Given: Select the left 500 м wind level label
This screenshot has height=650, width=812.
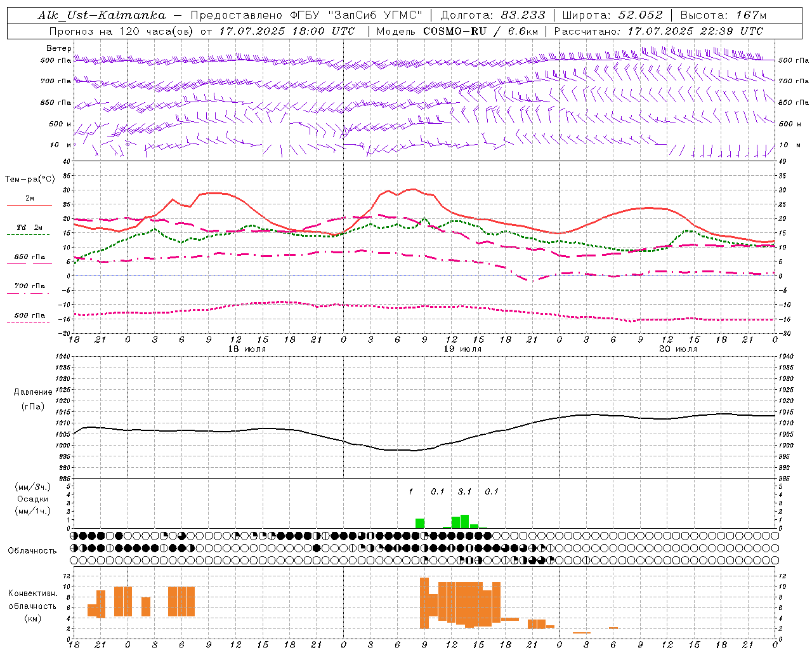Looking at the screenshot, I should coord(60,124).
